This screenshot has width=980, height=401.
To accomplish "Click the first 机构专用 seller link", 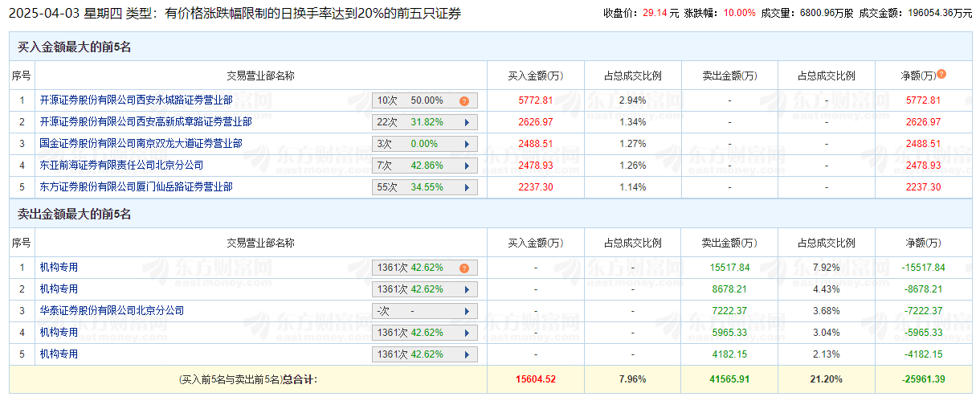I will pyautogui.click(x=59, y=268).
